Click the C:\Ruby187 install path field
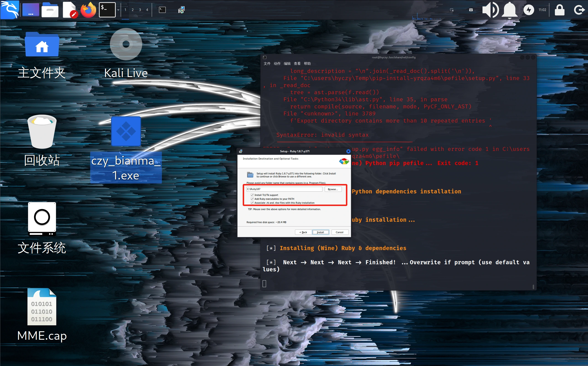Viewport: 588px width, 366px height. [284, 189]
